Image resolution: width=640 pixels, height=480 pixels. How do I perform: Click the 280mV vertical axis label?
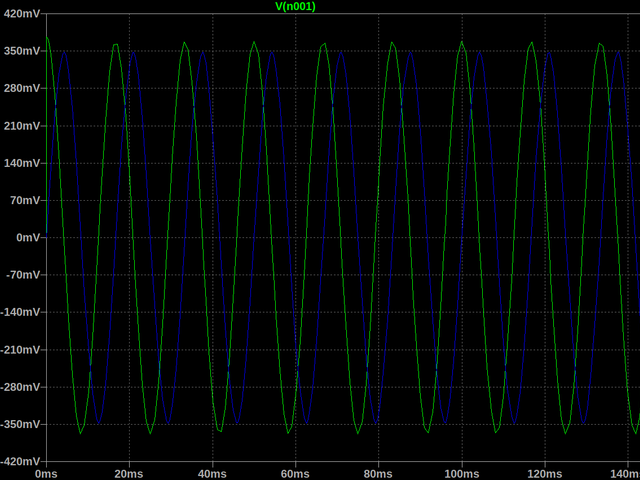tap(21, 89)
